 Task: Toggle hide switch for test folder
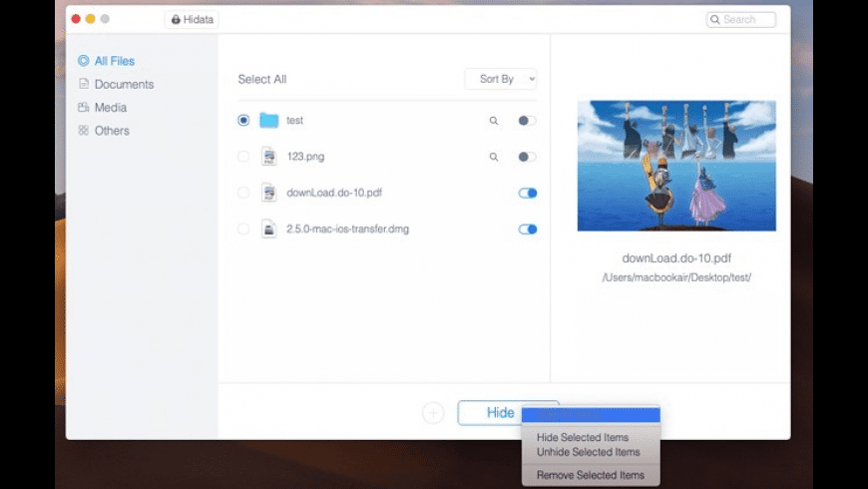pyautogui.click(x=527, y=120)
